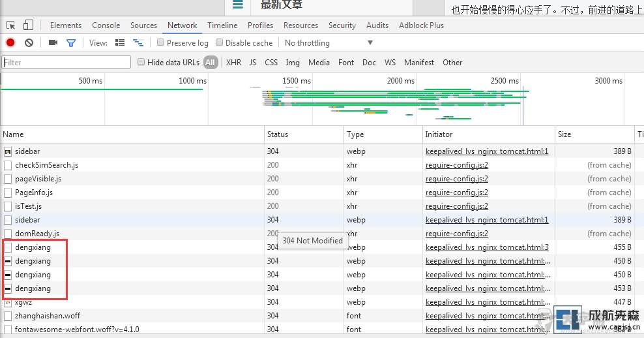644x338 pixels.
Task: Open the Profiles tab
Action: click(260, 25)
